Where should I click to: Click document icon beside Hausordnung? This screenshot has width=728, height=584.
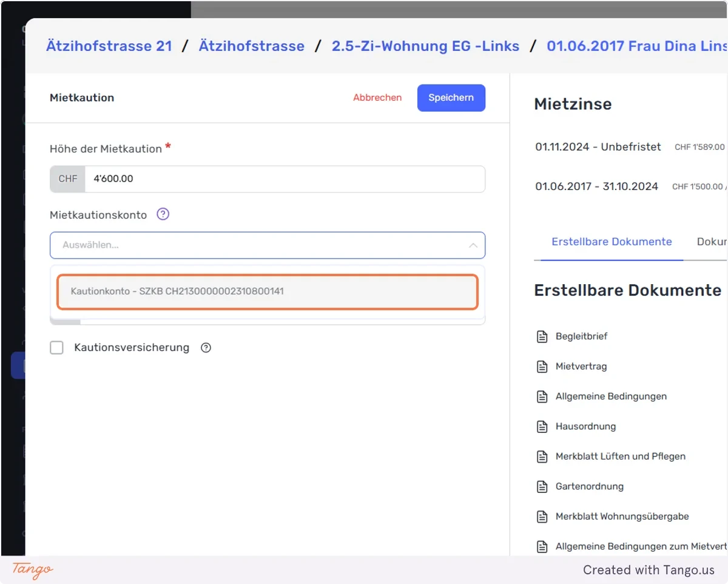542,427
